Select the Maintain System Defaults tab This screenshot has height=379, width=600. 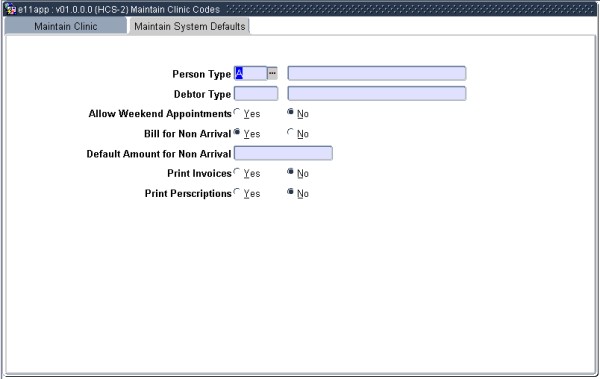click(189, 26)
